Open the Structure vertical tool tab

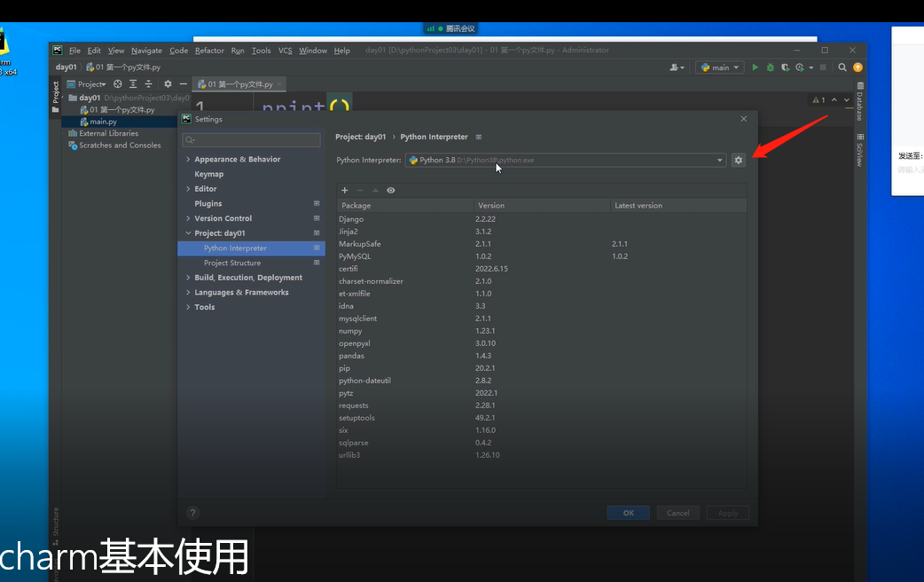tap(56, 525)
